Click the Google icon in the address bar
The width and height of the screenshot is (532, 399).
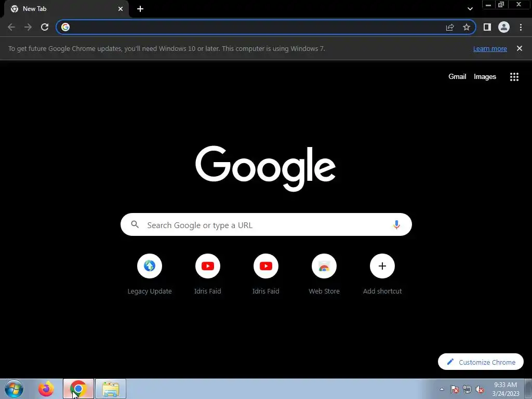click(x=65, y=27)
